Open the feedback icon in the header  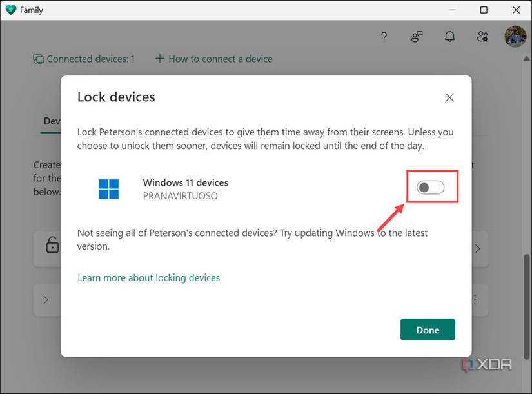[x=417, y=37]
